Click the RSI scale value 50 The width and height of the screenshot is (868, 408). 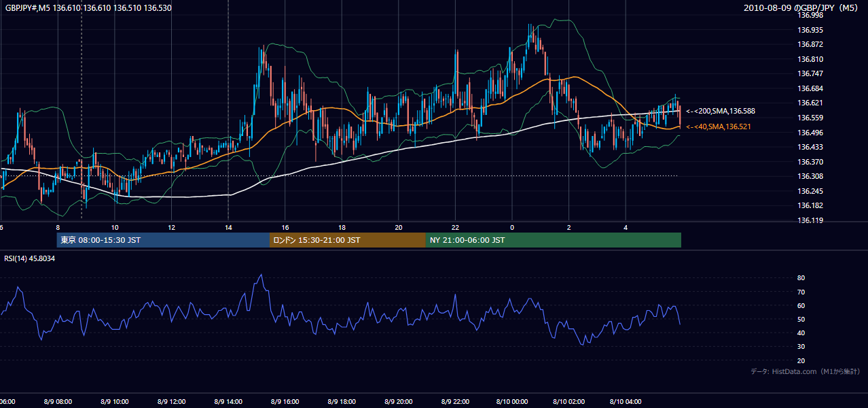(x=801, y=319)
